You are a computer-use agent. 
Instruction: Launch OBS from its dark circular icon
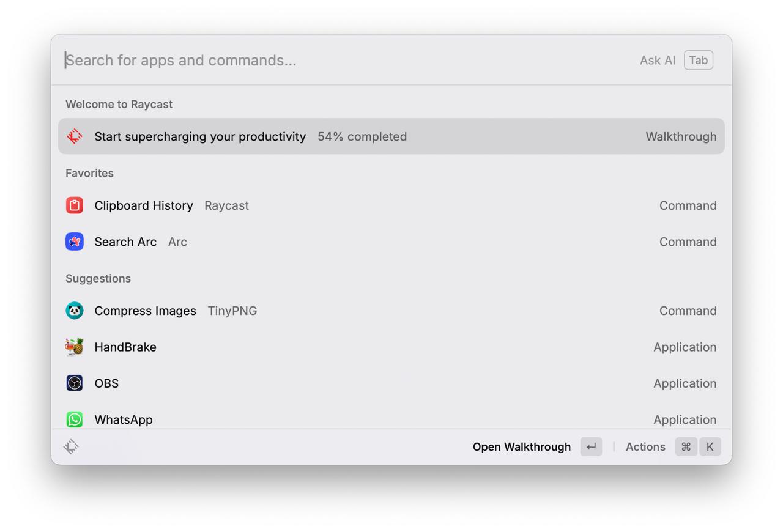pos(75,383)
